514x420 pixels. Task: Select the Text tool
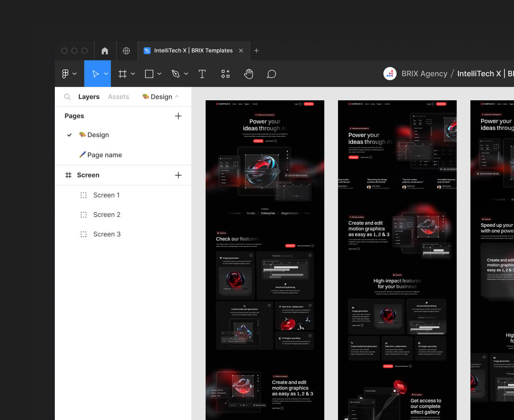pos(202,74)
